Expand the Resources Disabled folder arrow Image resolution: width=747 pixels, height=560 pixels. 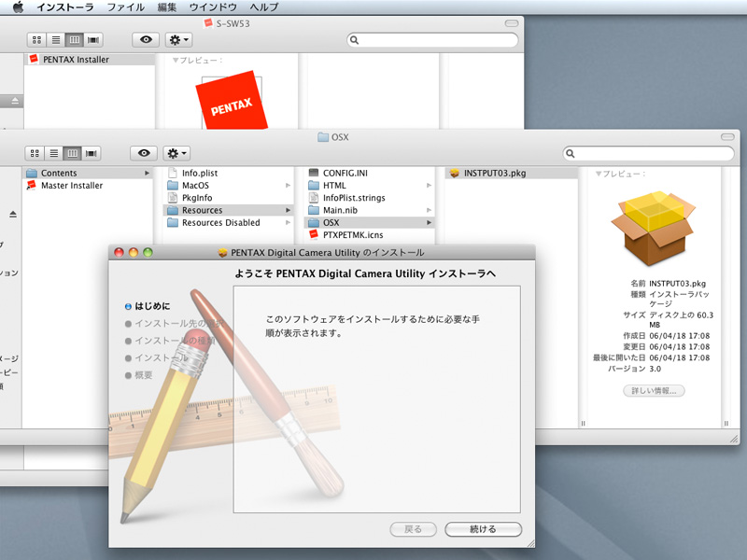point(289,222)
